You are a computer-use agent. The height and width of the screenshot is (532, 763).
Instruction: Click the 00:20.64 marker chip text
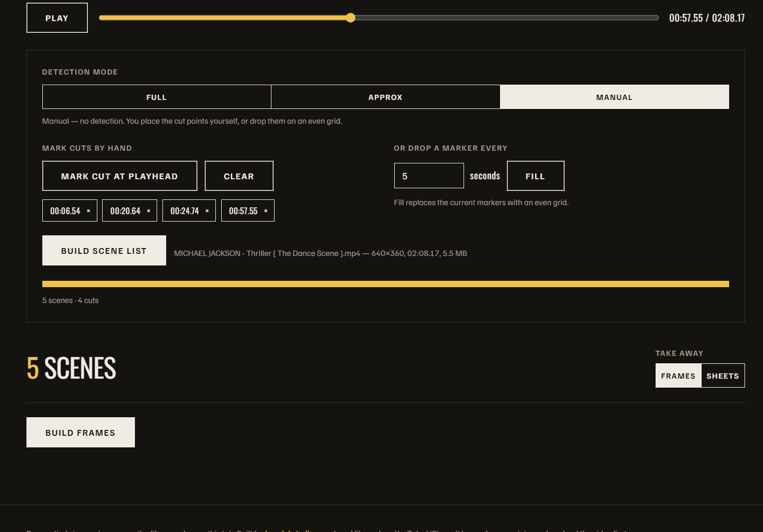point(125,211)
